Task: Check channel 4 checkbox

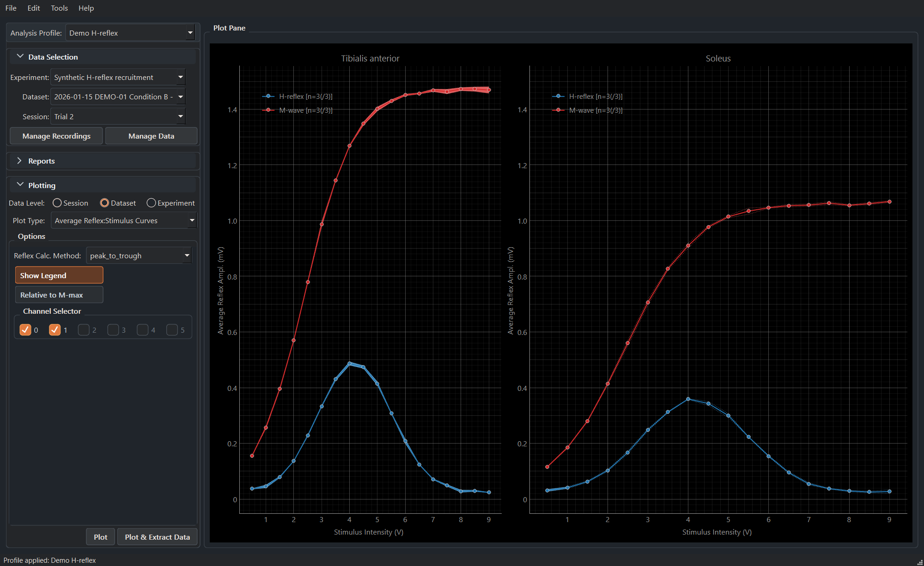Action: [142, 329]
